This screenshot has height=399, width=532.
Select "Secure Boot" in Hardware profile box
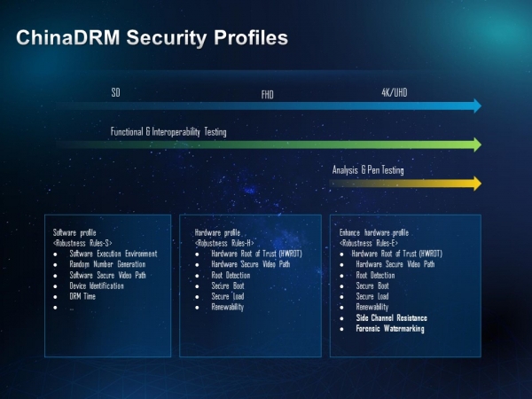(228, 286)
